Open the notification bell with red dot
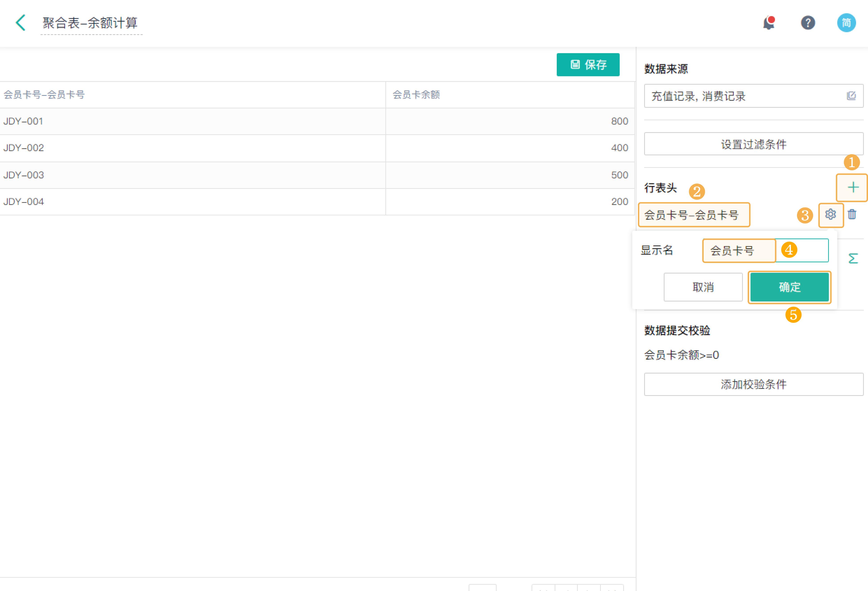868x591 pixels. [768, 23]
